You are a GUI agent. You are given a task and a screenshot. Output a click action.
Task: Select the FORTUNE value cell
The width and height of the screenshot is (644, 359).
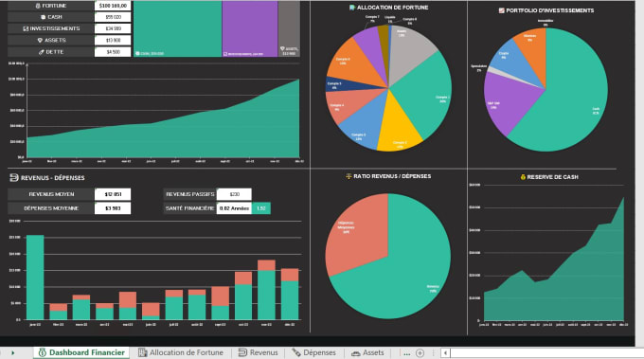click(113, 6)
